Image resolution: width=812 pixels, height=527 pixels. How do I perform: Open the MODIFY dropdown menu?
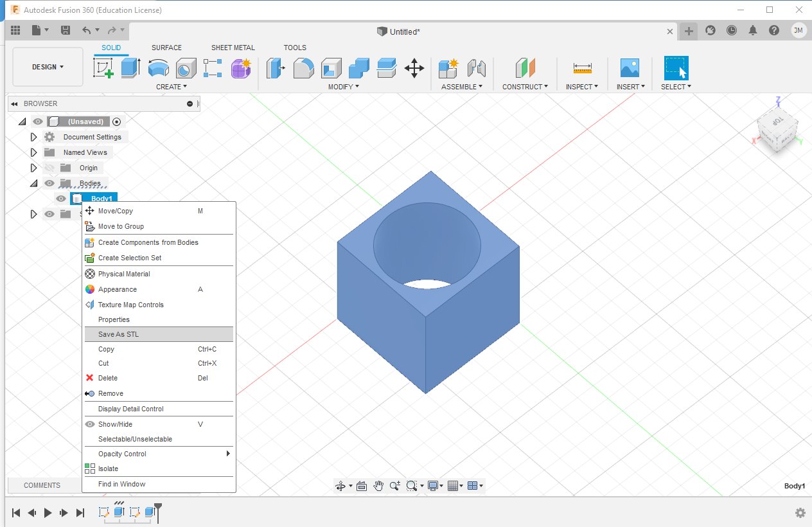click(x=344, y=87)
